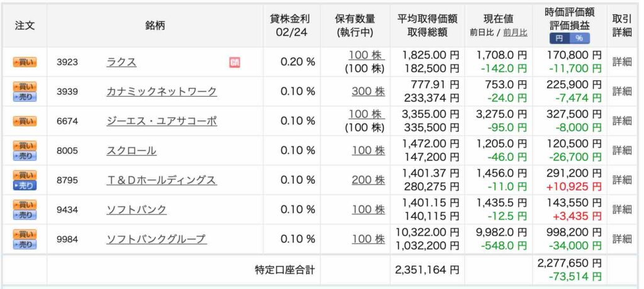The height and width of the screenshot is (289, 644).
Task: Click the 300 株 holding quantity for カナミック
Action: pyautogui.click(x=368, y=92)
